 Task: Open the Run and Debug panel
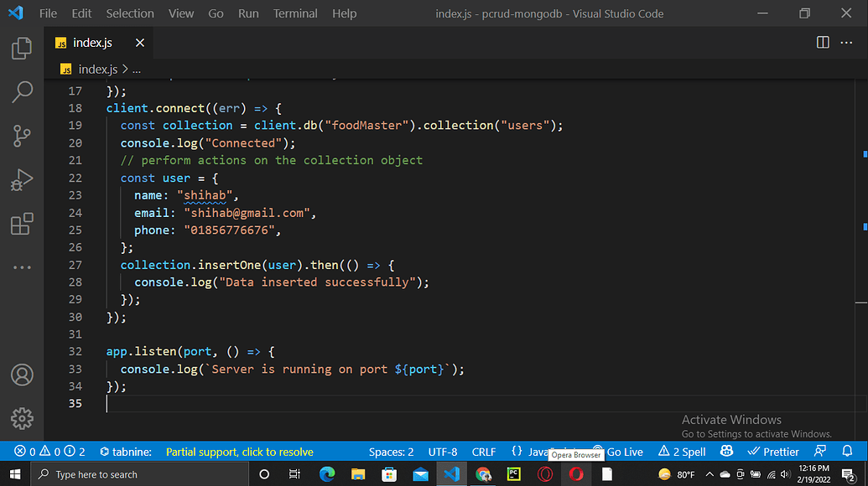(20, 179)
